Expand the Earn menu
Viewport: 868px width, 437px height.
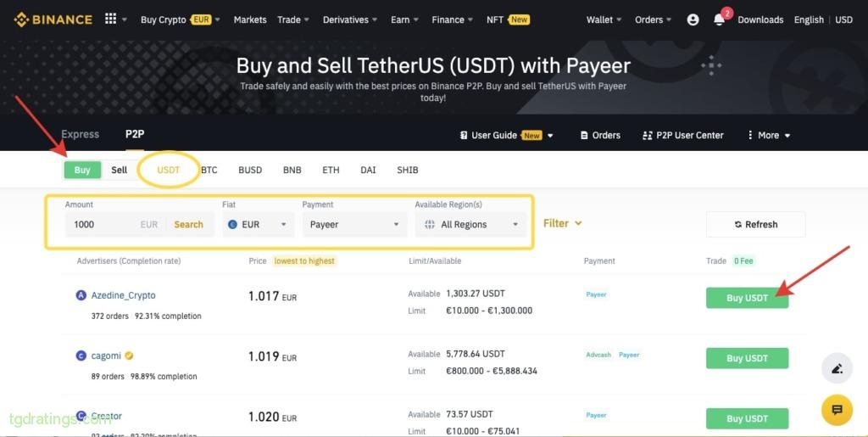[404, 20]
